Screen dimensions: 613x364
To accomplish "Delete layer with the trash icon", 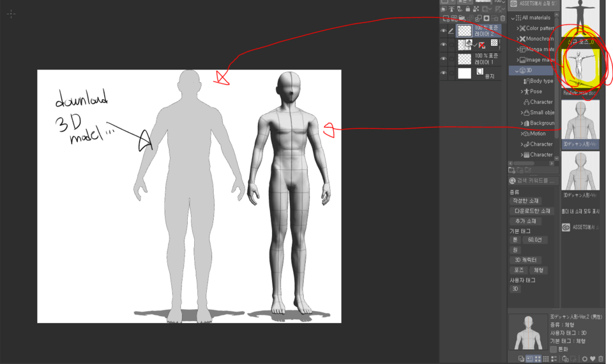I will (503, 19).
